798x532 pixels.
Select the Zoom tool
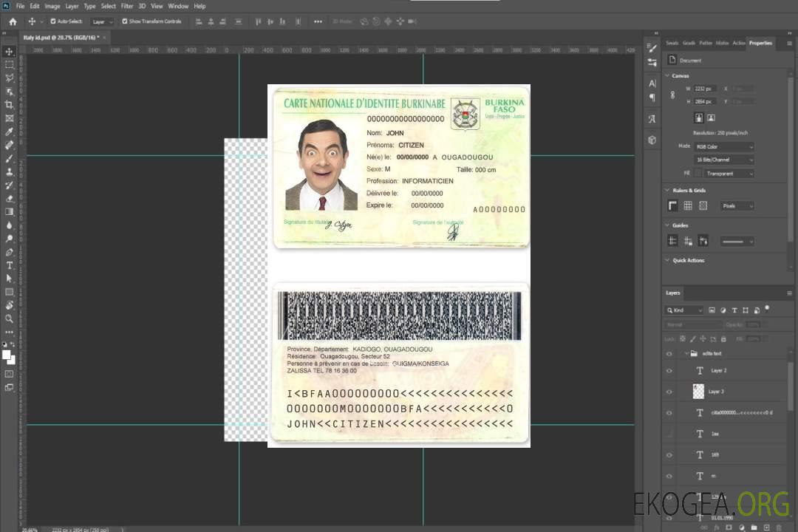10,318
